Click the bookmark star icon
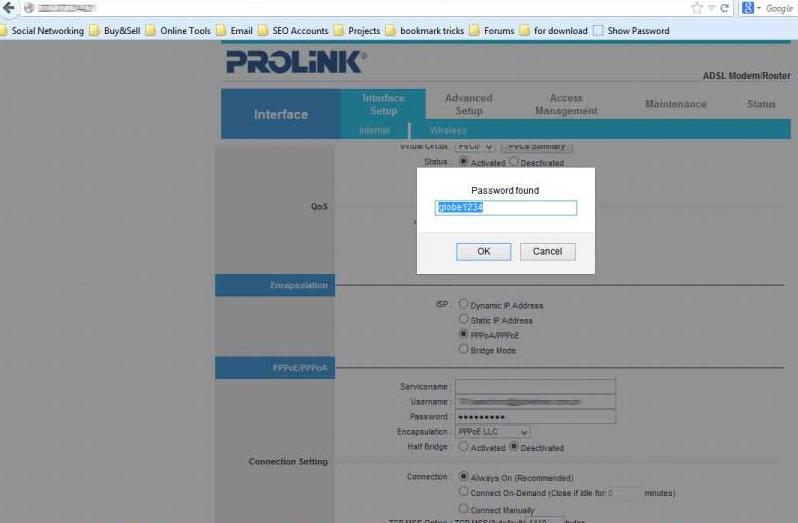This screenshot has height=523, width=798. tap(697, 8)
